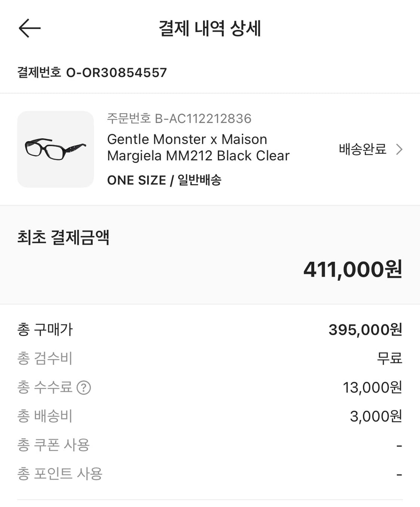Click the 결제번호 O-OR30854557 text
The height and width of the screenshot is (507, 420).
click(92, 72)
